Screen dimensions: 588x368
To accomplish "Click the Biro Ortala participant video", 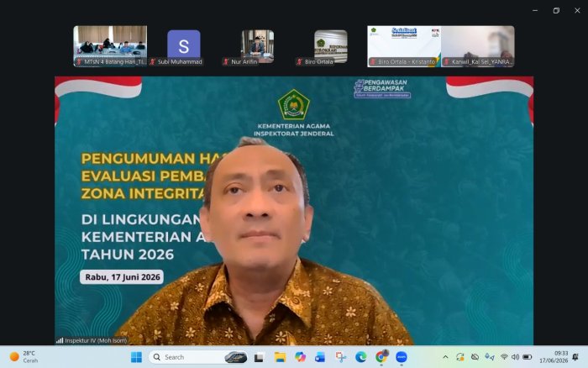I will pos(331,46).
